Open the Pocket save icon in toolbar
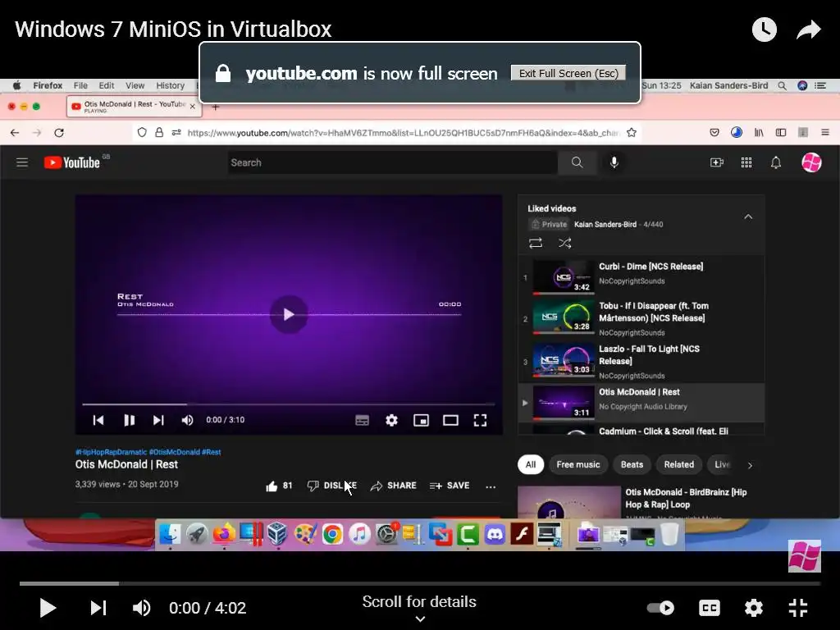The image size is (840, 630). pos(714,132)
